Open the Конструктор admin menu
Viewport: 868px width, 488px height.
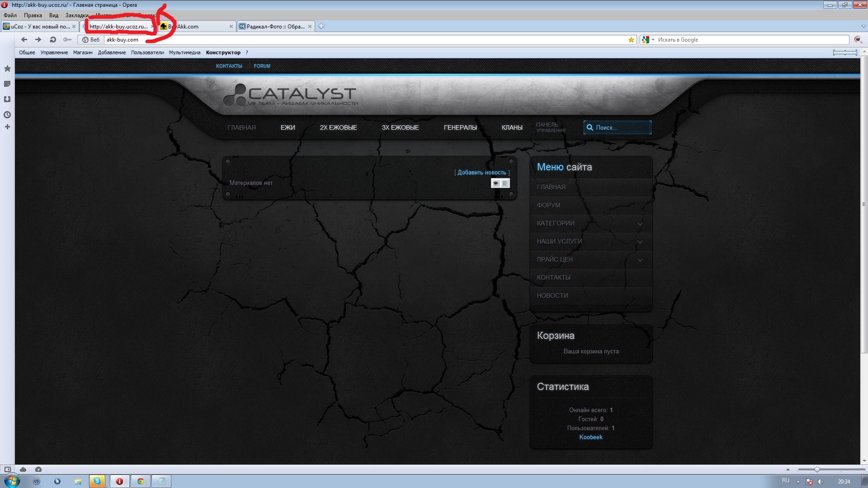(x=223, y=52)
